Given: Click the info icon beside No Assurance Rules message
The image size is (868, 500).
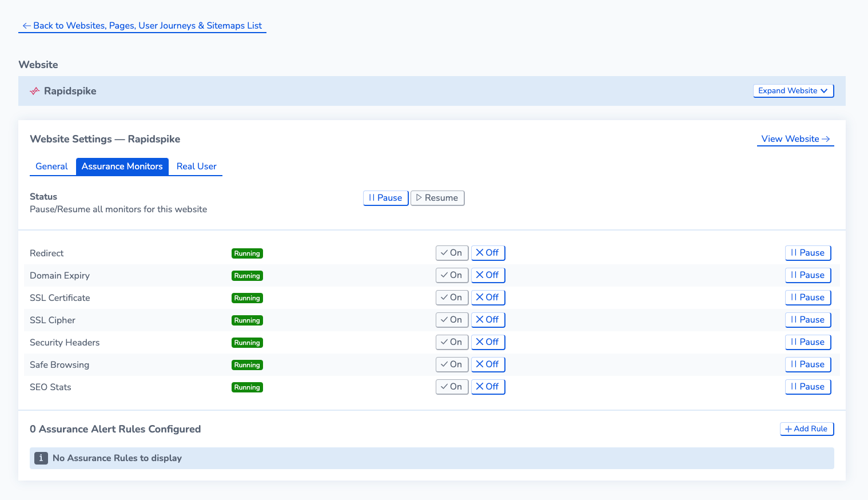Looking at the screenshot, I should click(41, 458).
